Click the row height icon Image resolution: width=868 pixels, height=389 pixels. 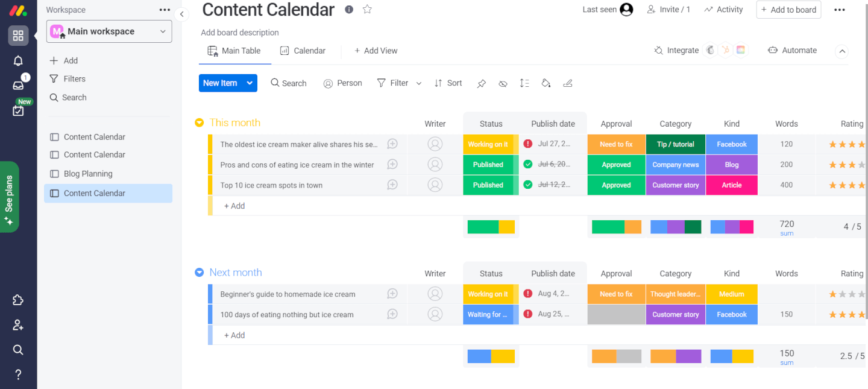coord(524,83)
